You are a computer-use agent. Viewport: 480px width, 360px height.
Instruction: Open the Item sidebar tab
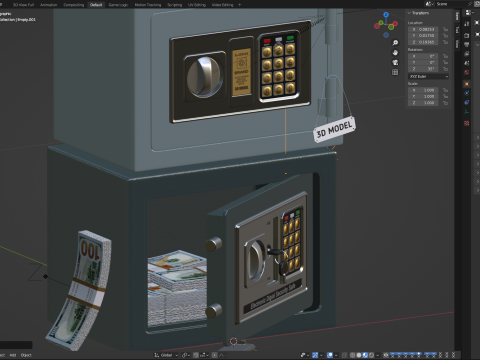pos(457,16)
